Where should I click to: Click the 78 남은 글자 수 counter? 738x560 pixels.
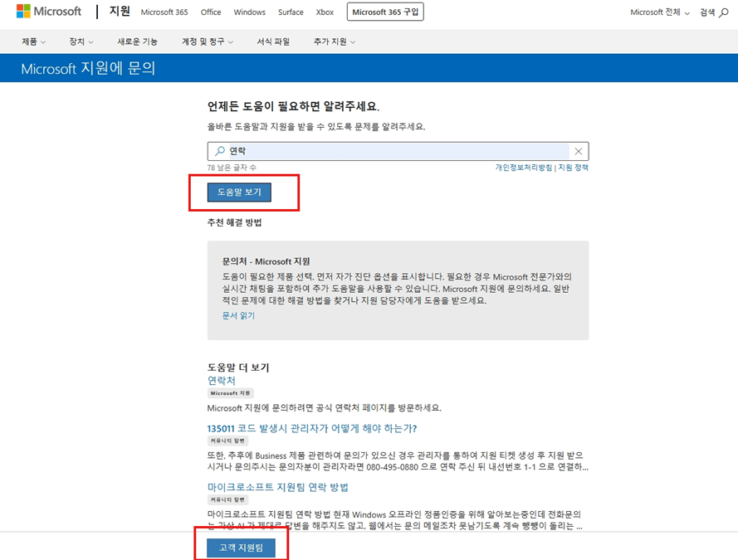(232, 168)
